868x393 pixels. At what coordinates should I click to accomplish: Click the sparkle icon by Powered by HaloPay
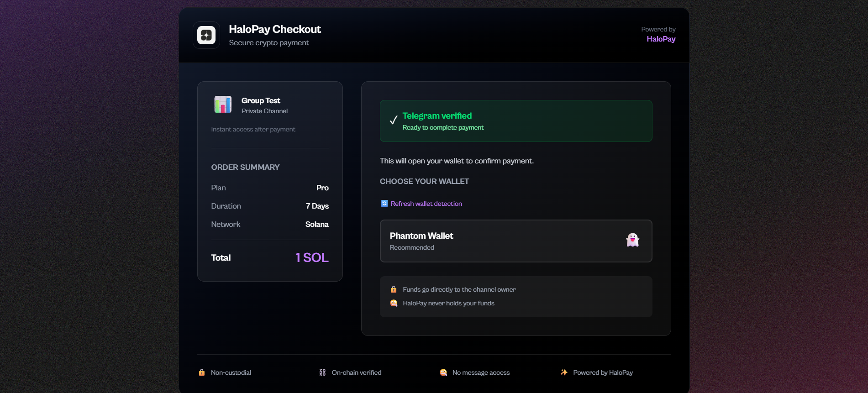(564, 372)
